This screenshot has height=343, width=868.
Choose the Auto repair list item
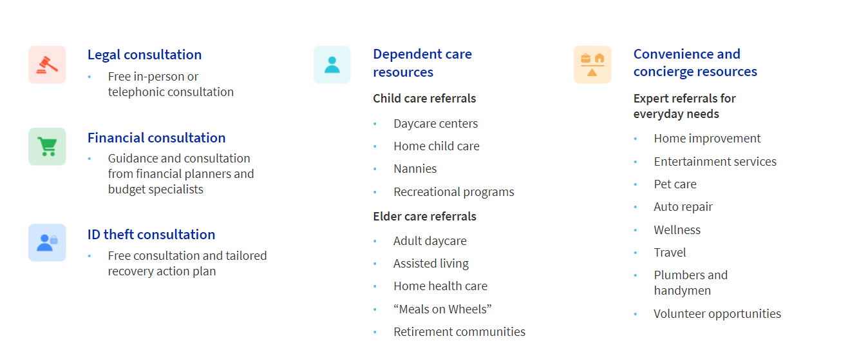(x=683, y=207)
